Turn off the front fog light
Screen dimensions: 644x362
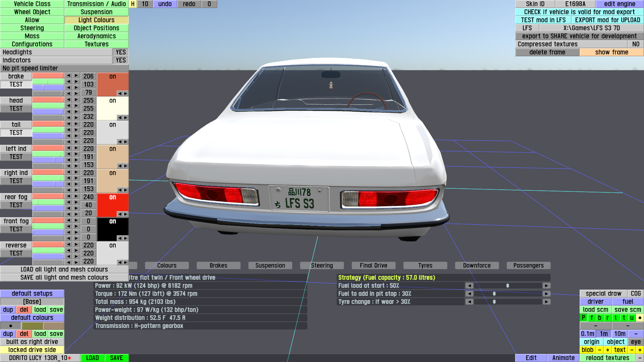pyautogui.click(x=113, y=221)
